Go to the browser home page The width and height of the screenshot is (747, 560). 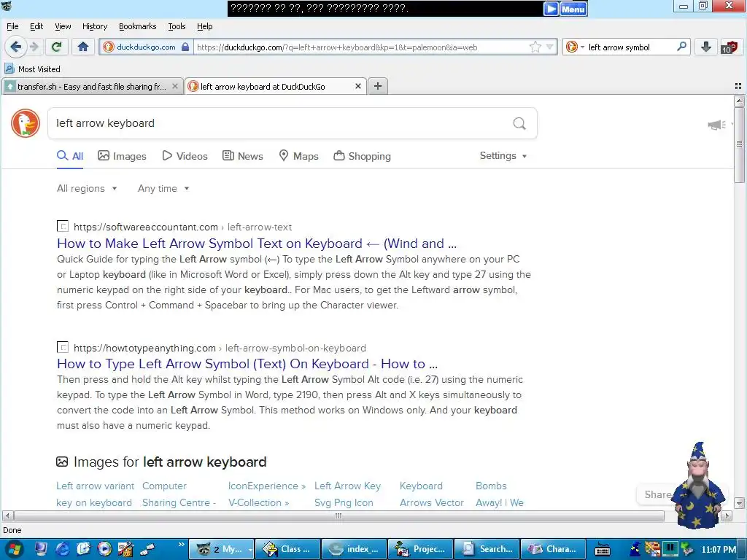(83, 47)
